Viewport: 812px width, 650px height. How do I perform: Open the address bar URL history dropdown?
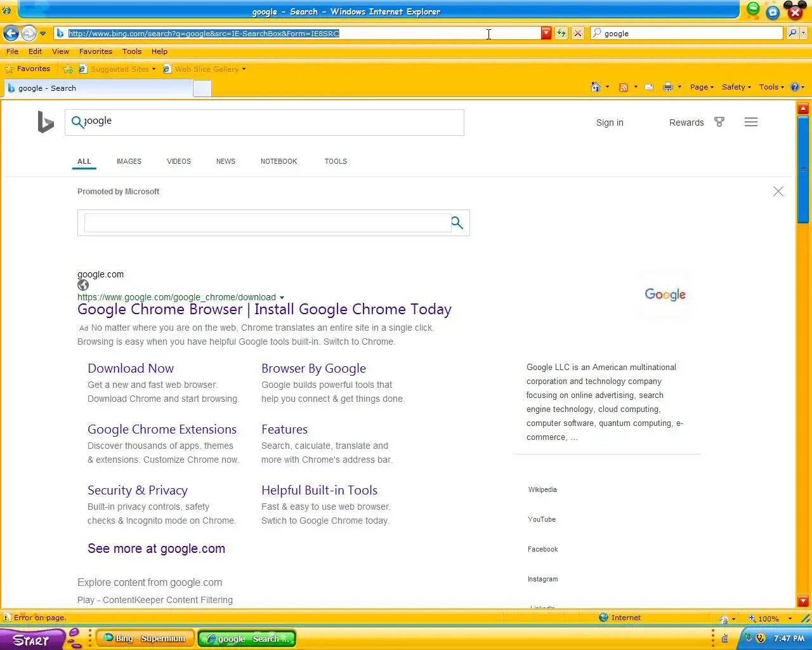pyautogui.click(x=546, y=33)
